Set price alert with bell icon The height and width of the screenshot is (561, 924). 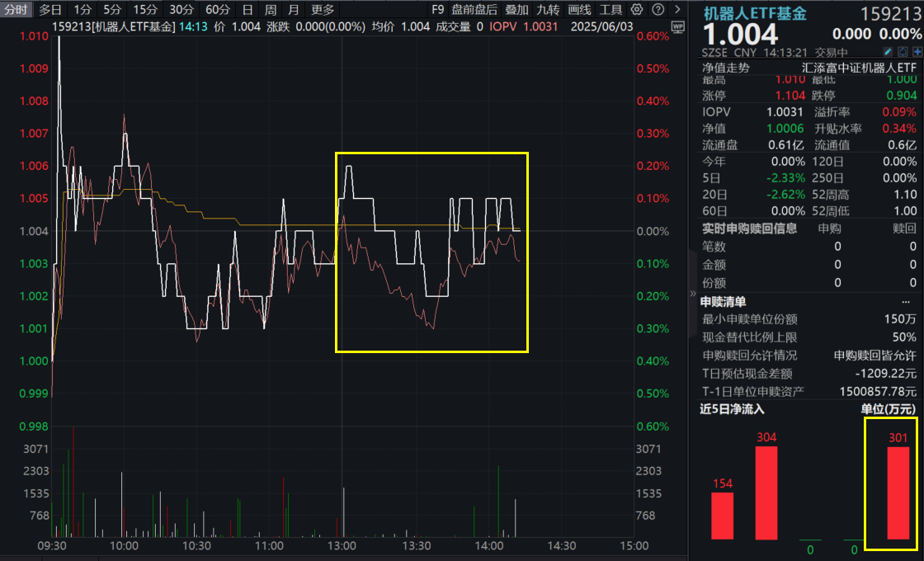click(x=903, y=52)
